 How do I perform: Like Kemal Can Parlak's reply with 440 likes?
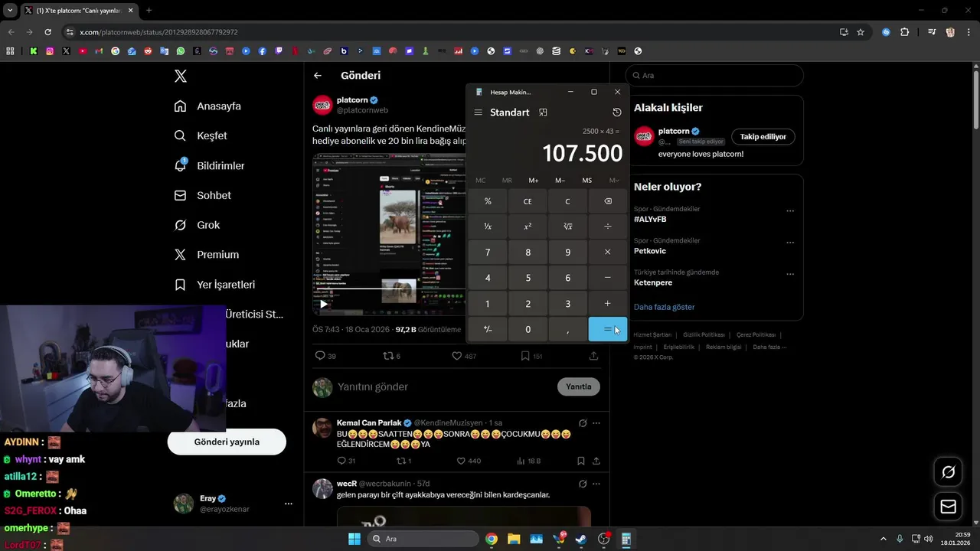click(x=468, y=461)
